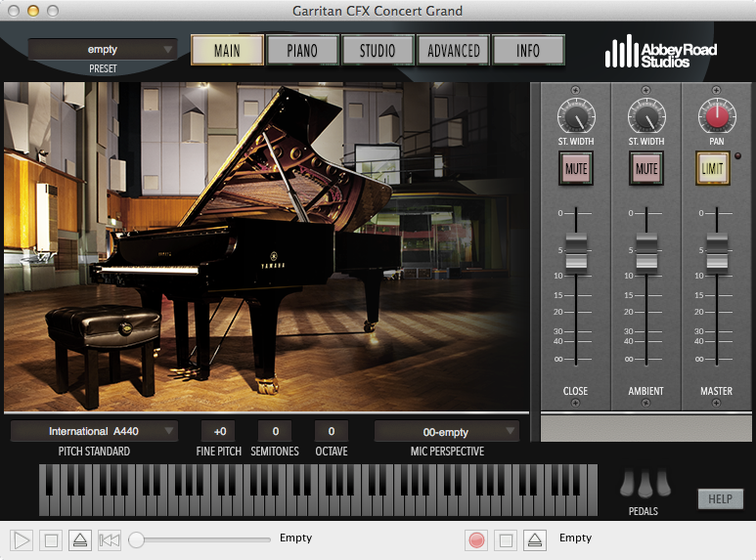Click the right sustain pedal
This screenshot has width=756, height=560.
point(663,483)
